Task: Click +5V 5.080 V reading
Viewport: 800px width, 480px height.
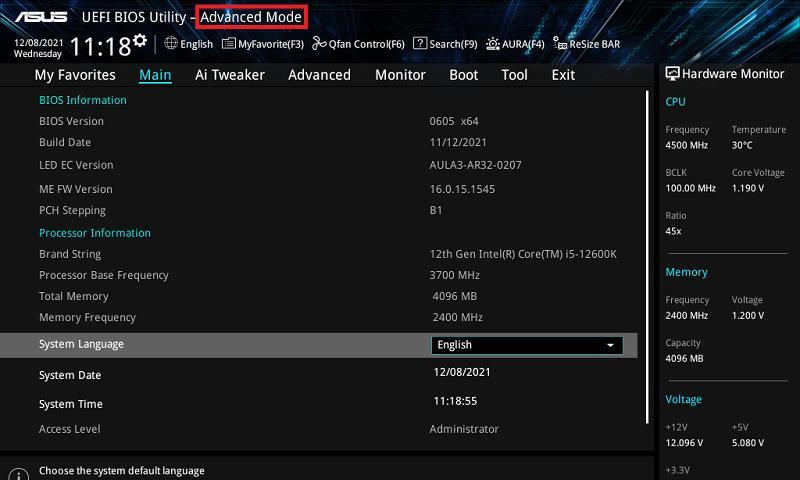Action: pos(748,443)
